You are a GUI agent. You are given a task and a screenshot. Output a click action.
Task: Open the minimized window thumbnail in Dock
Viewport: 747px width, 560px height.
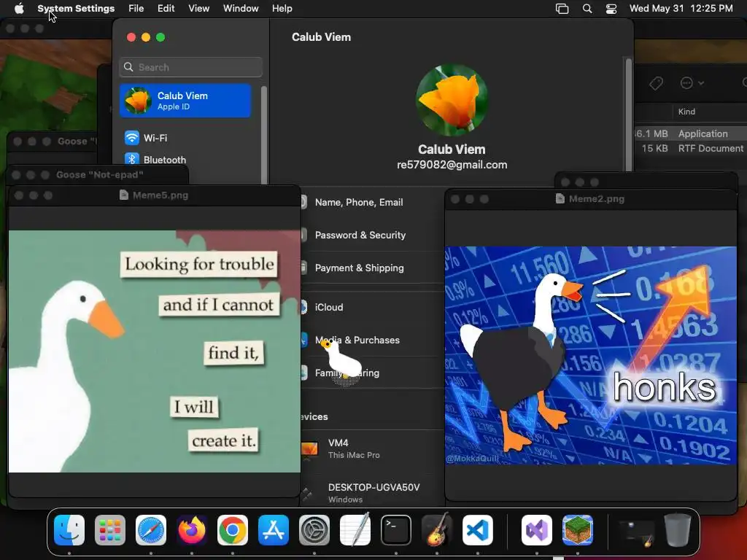(636, 532)
